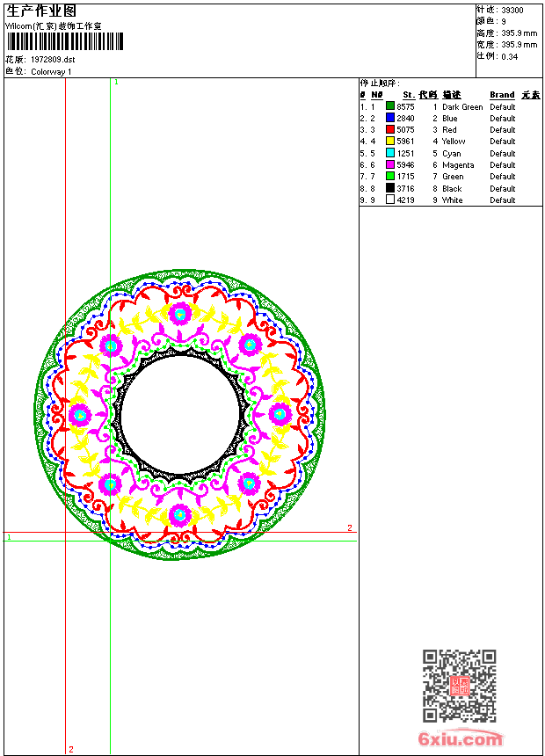Select the Blue thread color swatch
545x756 pixels.
(x=390, y=118)
